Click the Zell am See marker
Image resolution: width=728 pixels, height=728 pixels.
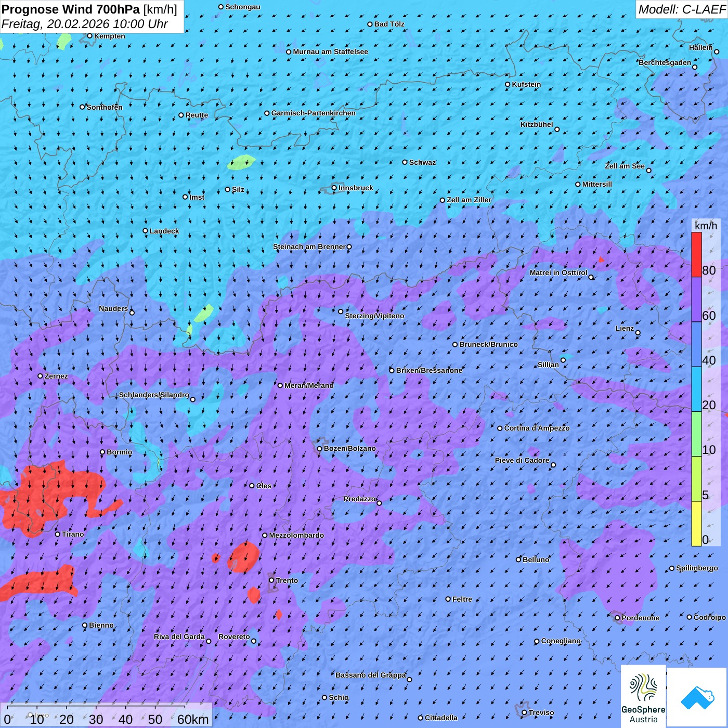point(648,170)
